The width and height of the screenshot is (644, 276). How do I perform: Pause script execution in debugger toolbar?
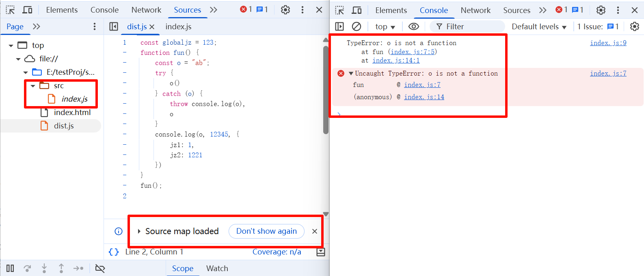click(x=10, y=268)
